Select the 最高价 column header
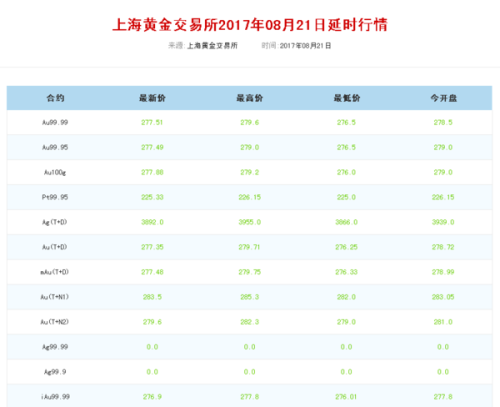500x407 pixels. 250,98
